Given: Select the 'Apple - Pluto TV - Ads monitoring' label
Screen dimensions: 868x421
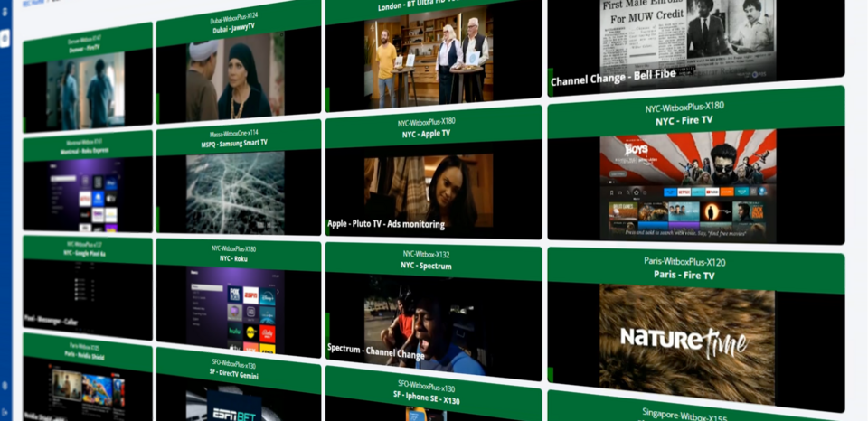Looking at the screenshot, I should pos(386,224).
